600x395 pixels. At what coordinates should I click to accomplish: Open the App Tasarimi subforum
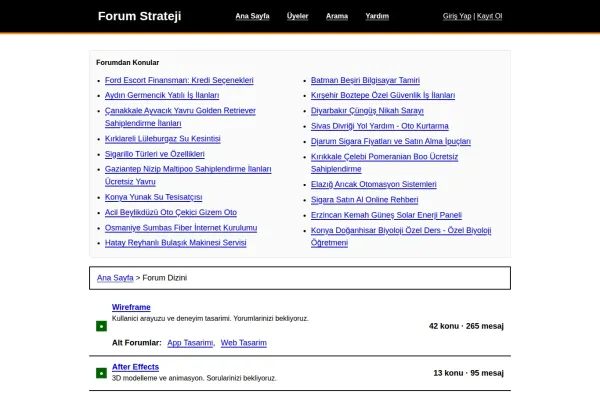(x=190, y=343)
